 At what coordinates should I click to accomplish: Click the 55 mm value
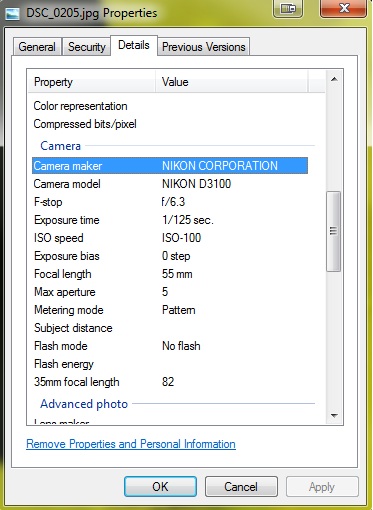coord(177,274)
